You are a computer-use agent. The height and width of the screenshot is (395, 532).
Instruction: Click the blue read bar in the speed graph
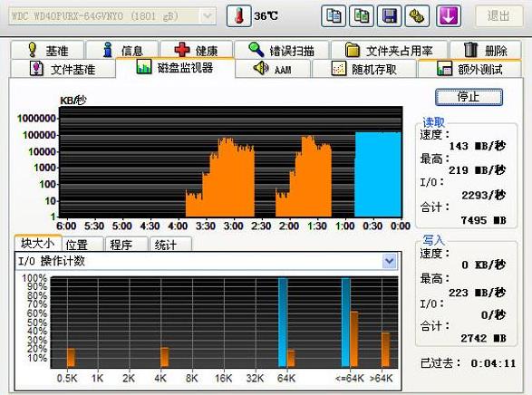378,175
